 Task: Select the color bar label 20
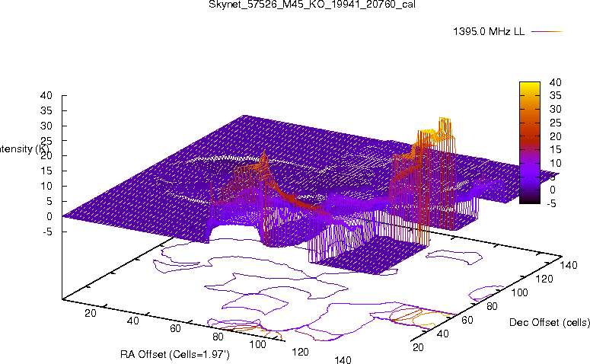(x=556, y=136)
